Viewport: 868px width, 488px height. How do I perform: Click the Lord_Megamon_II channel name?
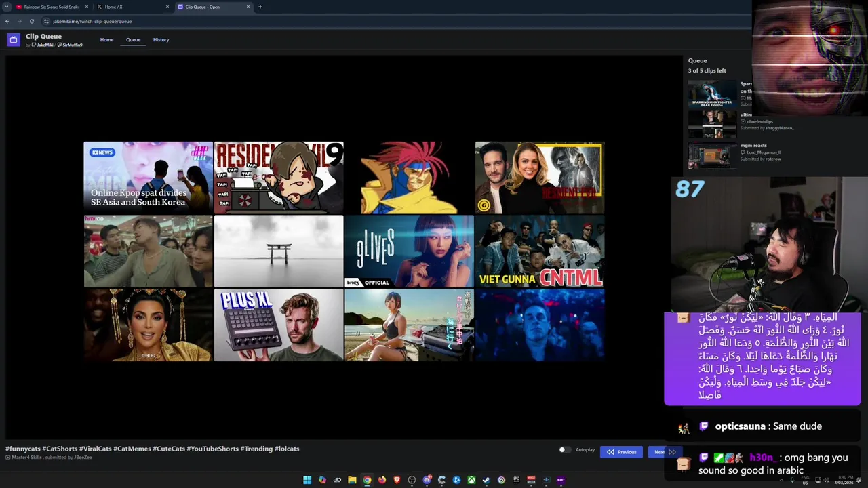tap(764, 152)
